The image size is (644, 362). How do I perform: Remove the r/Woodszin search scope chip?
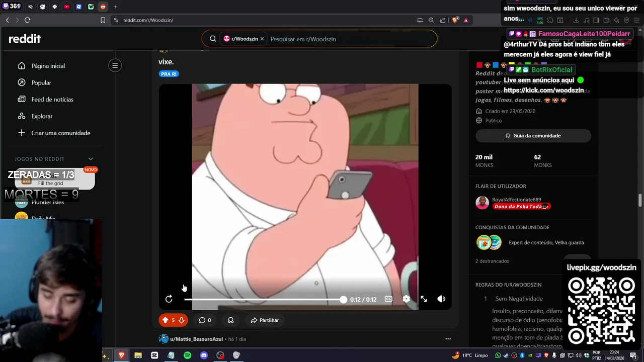point(262,39)
